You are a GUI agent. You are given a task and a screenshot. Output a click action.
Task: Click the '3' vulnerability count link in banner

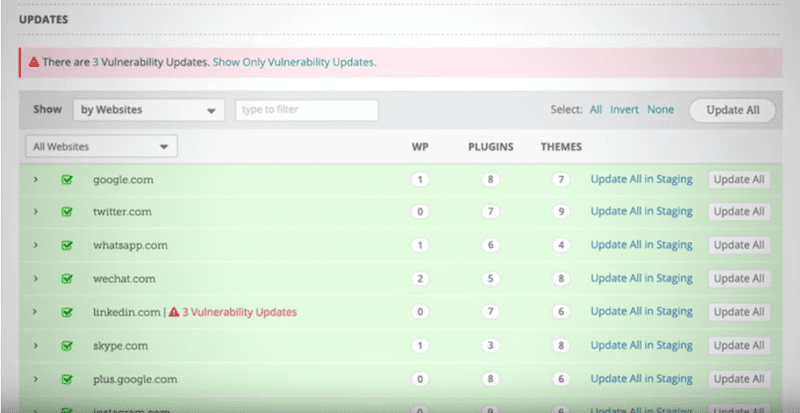95,62
